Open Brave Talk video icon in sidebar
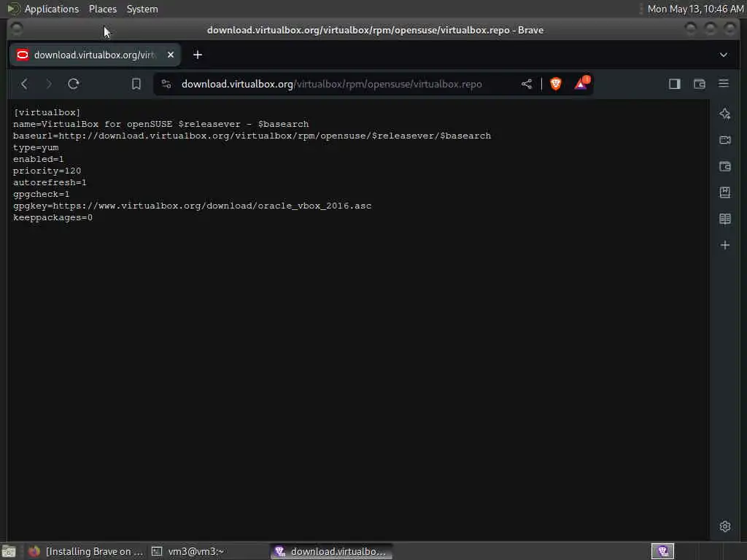The image size is (747, 560). pos(725,140)
